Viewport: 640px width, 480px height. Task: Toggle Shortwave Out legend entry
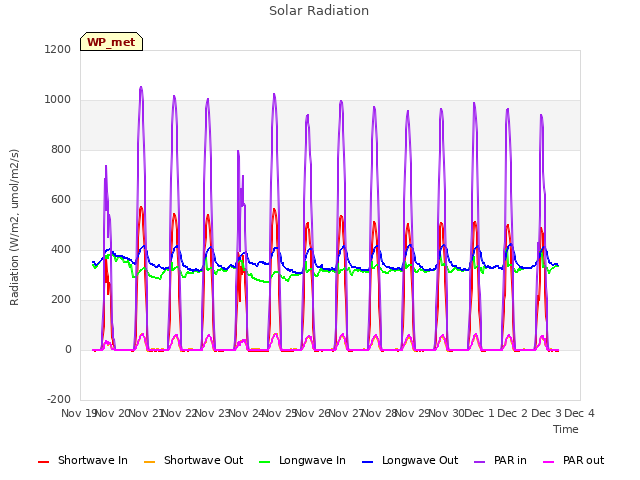(x=193, y=460)
